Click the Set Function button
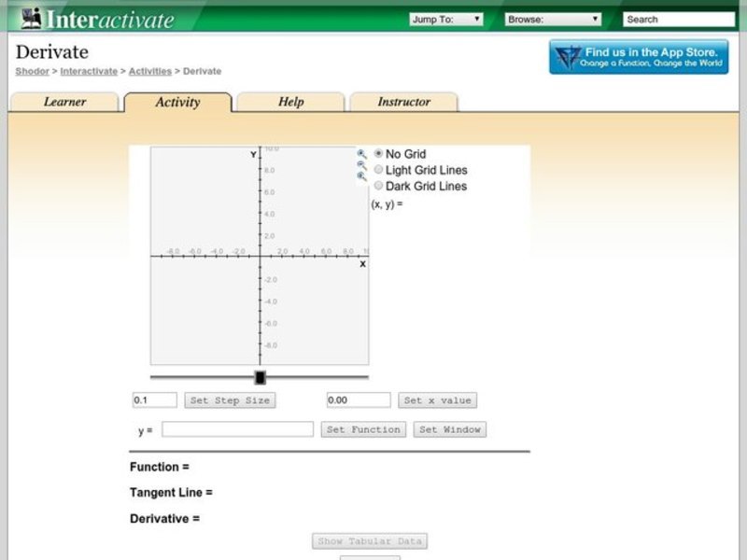 pos(363,429)
